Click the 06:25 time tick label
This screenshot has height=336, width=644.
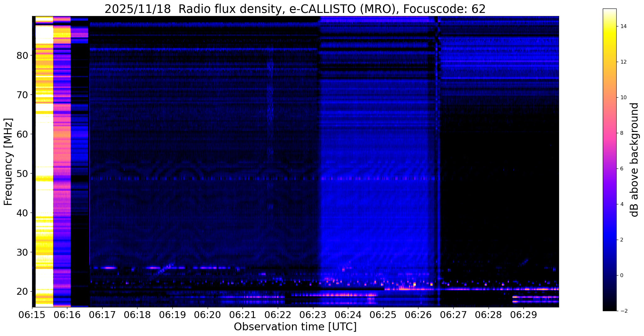383,314
